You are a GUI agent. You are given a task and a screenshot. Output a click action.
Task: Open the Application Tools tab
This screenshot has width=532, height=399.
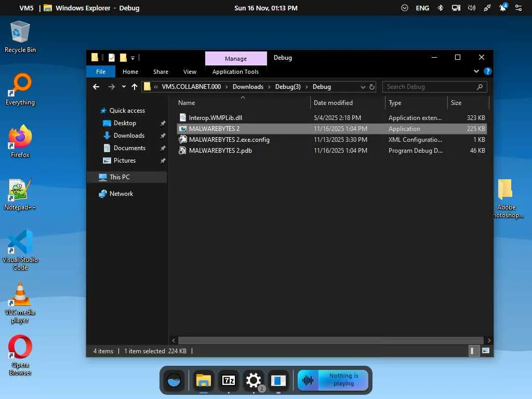click(235, 72)
